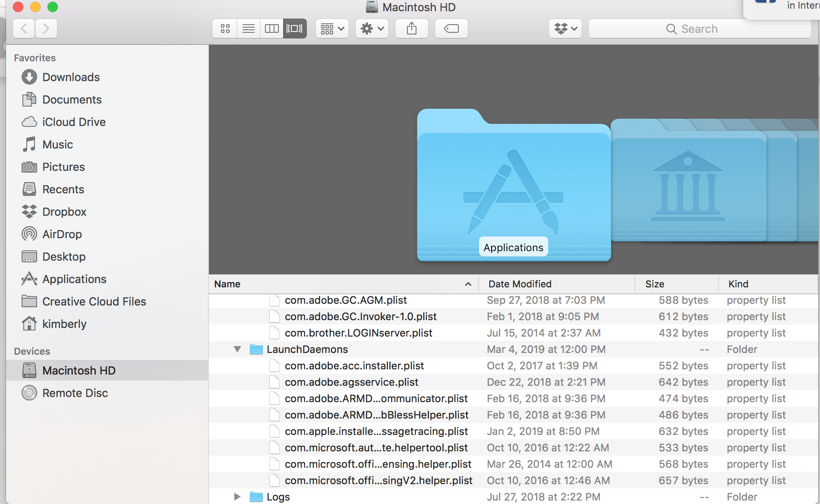Open the item arrangement dropdown
The width and height of the screenshot is (820, 504).
click(332, 29)
